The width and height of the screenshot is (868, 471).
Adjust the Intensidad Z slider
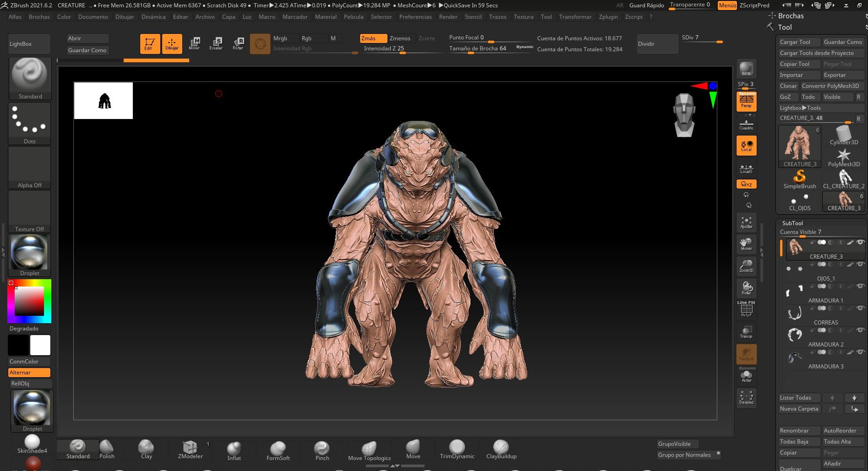[x=402, y=49]
